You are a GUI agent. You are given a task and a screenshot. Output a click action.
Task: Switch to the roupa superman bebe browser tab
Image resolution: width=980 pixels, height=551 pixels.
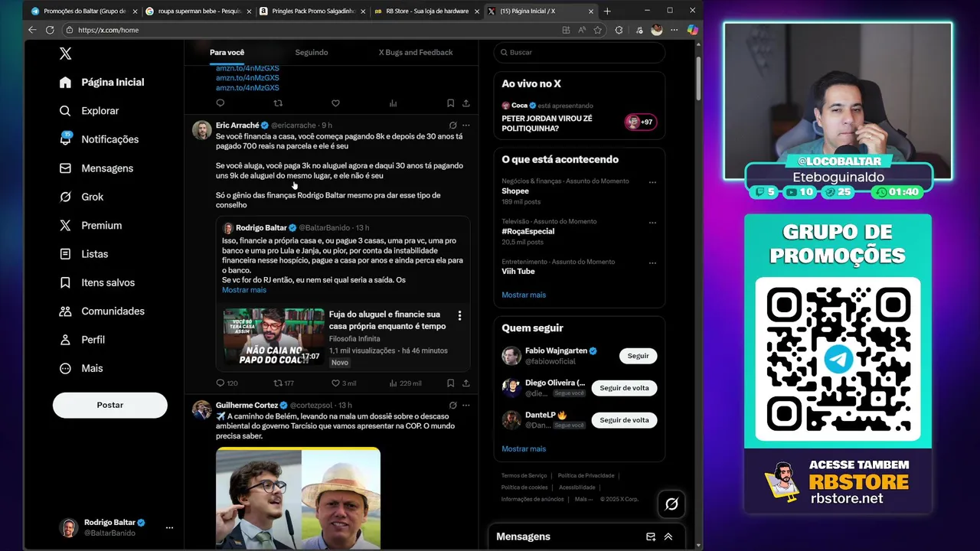coord(198,11)
